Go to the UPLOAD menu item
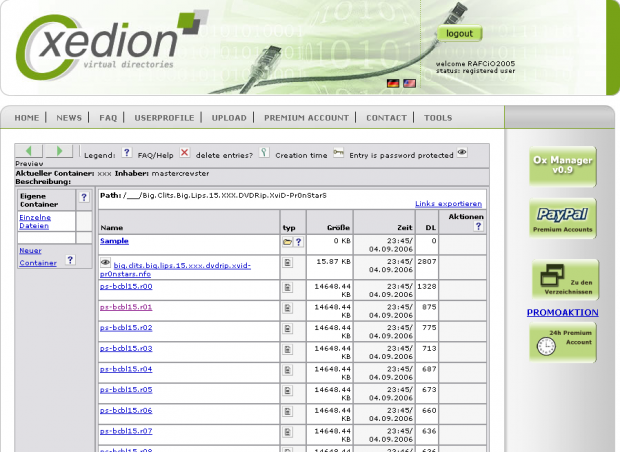Image resolution: width=620 pixels, height=452 pixels. 229,118
